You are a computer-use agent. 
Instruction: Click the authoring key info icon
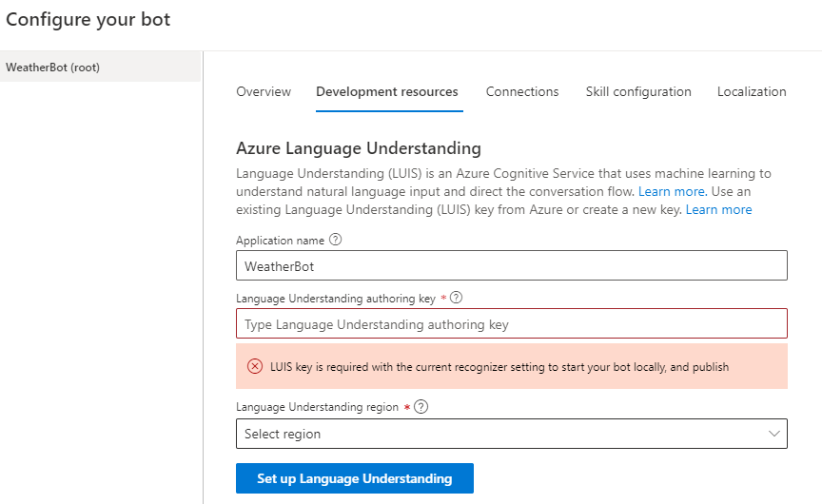(457, 298)
